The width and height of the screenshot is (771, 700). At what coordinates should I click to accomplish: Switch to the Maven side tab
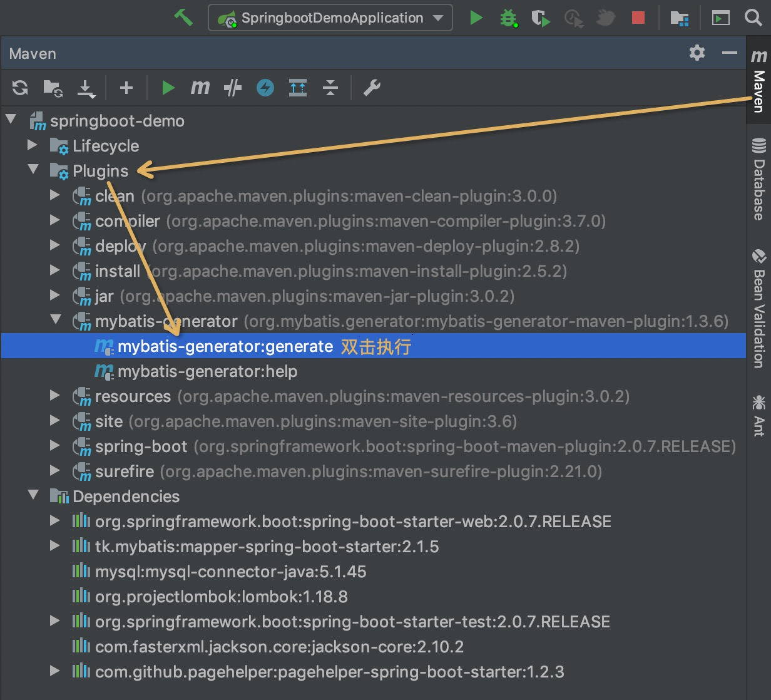pos(758,80)
